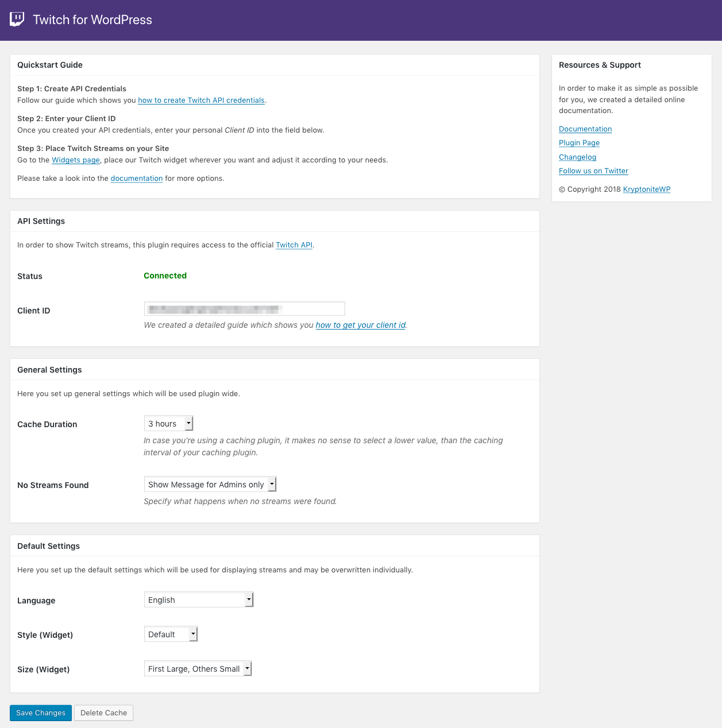This screenshot has height=728, width=722.
Task: Open Documentation link in Resources & Support
Action: point(585,129)
